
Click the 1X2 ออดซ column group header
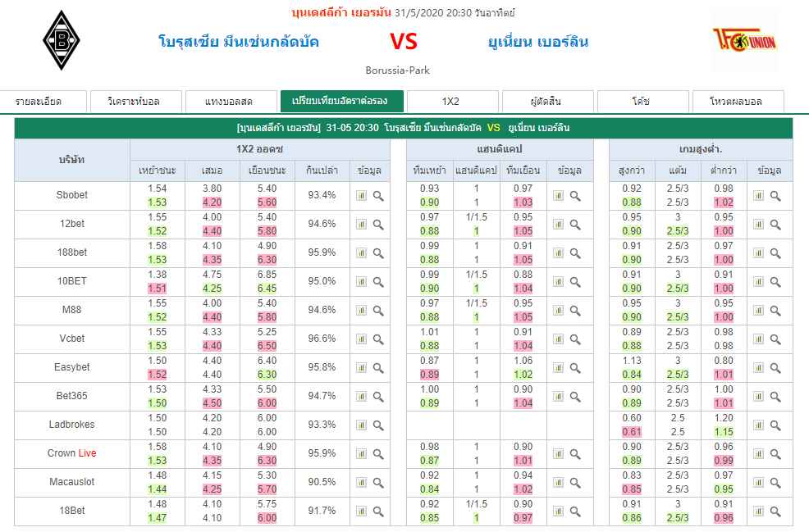[259, 149]
